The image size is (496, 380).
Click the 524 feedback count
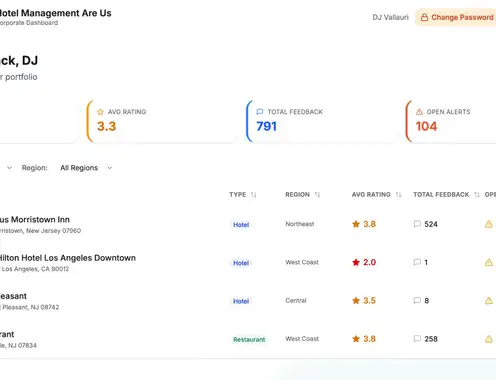431,224
